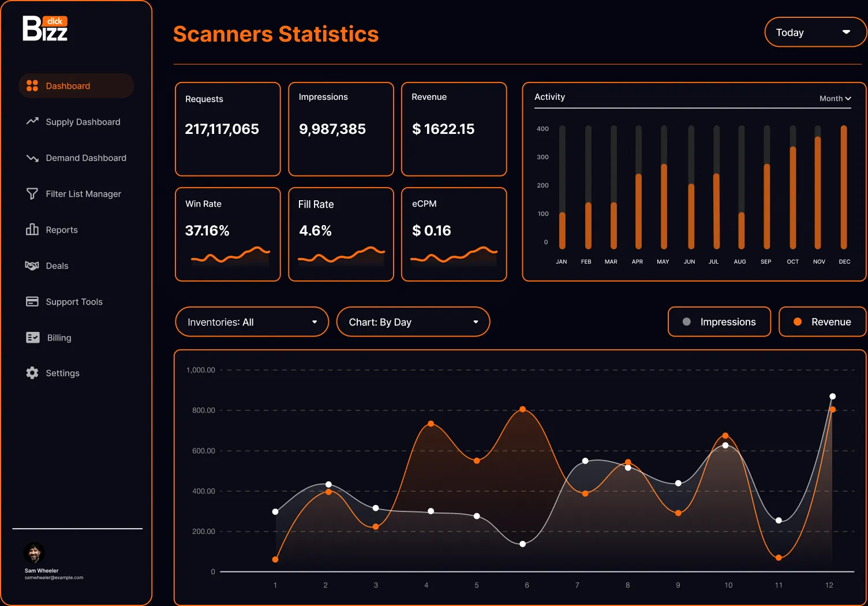Screen dimensions: 868x606
Task: Click the Deals handshake icon
Action: pyautogui.click(x=32, y=265)
